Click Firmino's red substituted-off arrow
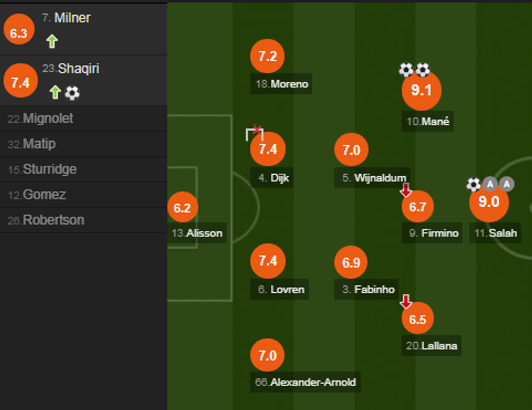The height and width of the screenshot is (410, 532). (x=406, y=190)
